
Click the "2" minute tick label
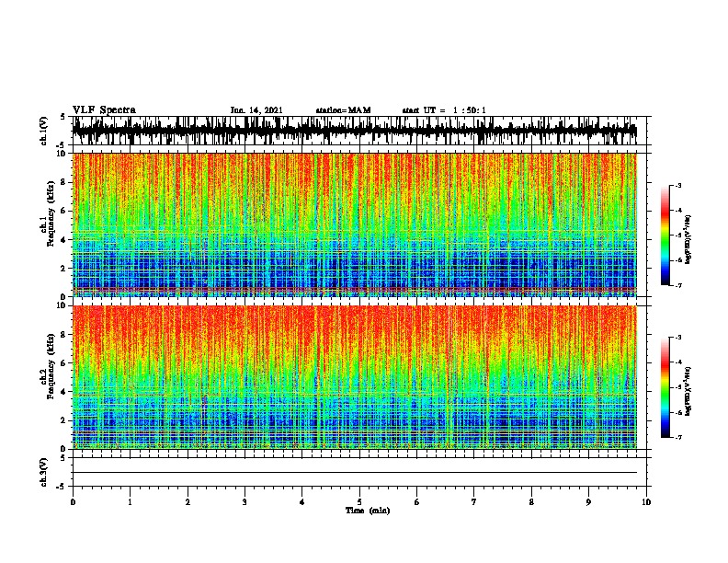coord(188,502)
